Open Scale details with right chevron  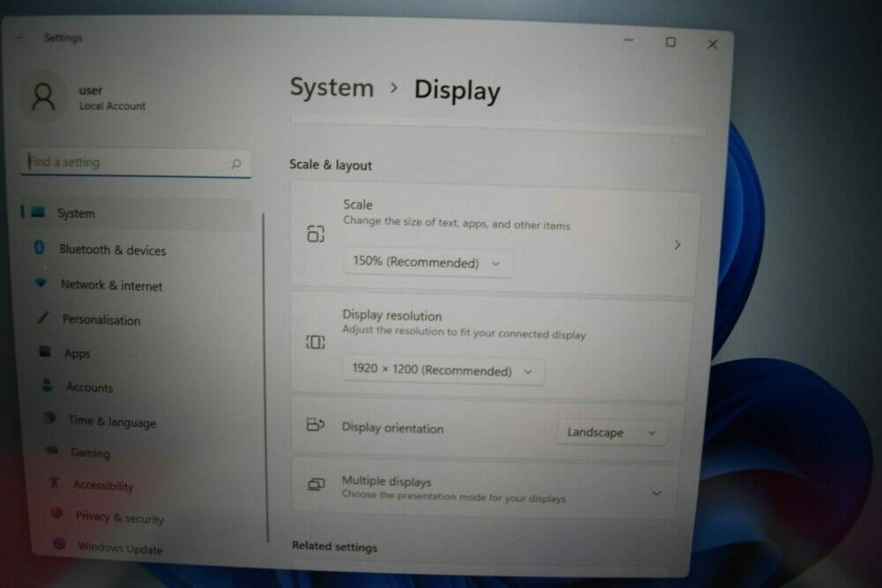[677, 244]
